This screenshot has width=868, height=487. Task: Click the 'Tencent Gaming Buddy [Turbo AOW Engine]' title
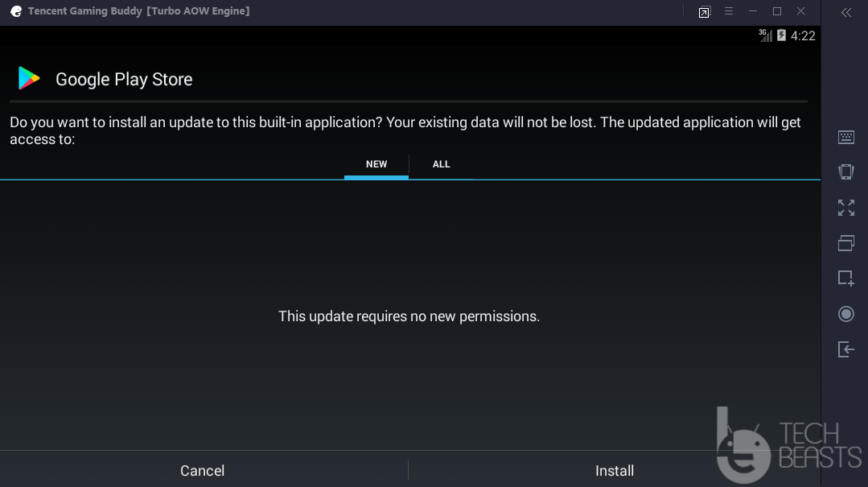pyautogui.click(x=139, y=11)
